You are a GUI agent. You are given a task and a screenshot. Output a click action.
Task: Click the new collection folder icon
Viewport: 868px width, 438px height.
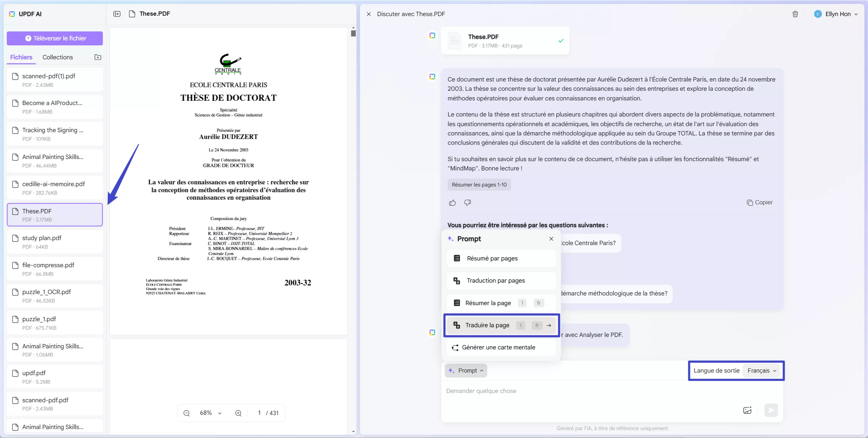pyautogui.click(x=98, y=57)
